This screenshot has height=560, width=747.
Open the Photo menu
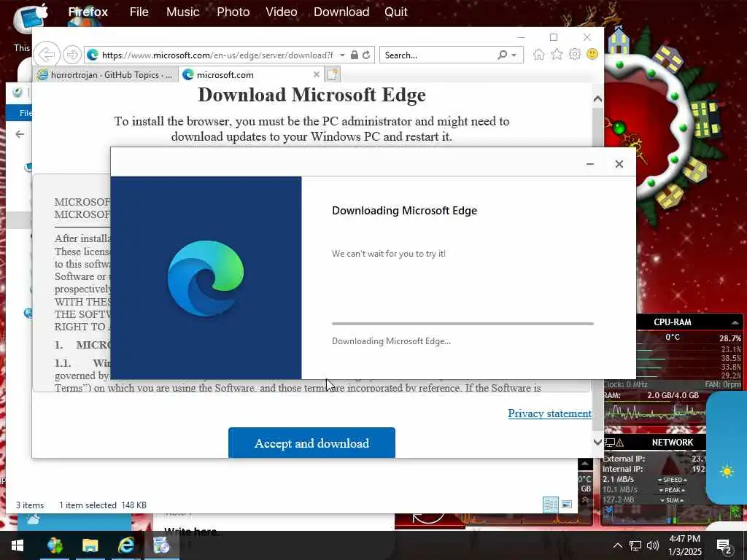click(x=233, y=12)
